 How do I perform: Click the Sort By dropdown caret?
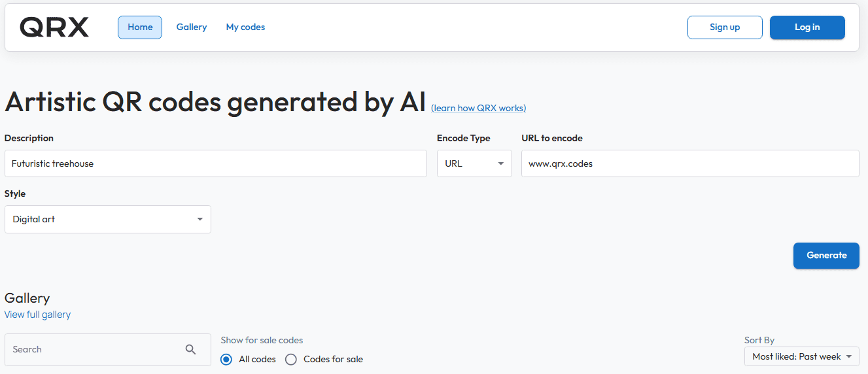click(x=849, y=356)
